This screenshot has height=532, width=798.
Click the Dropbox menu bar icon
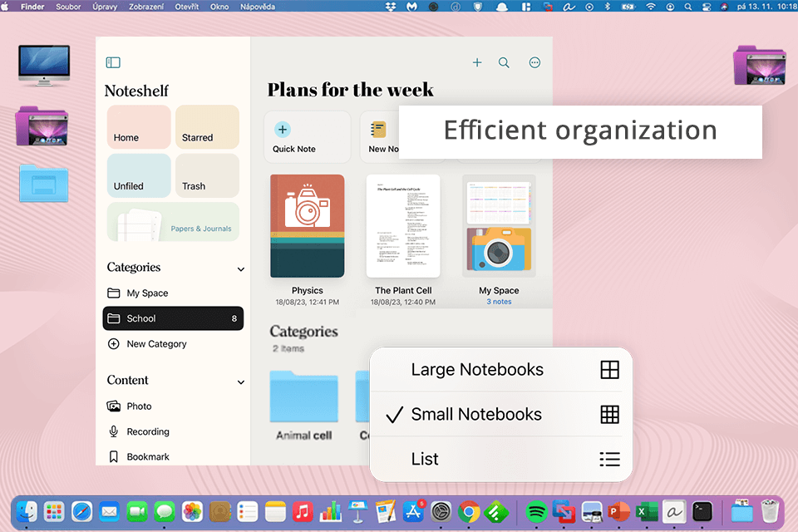(391, 7)
